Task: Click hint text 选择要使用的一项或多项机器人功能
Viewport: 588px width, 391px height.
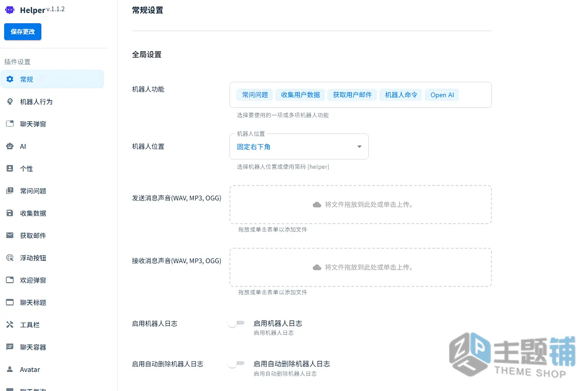Action: click(x=283, y=115)
